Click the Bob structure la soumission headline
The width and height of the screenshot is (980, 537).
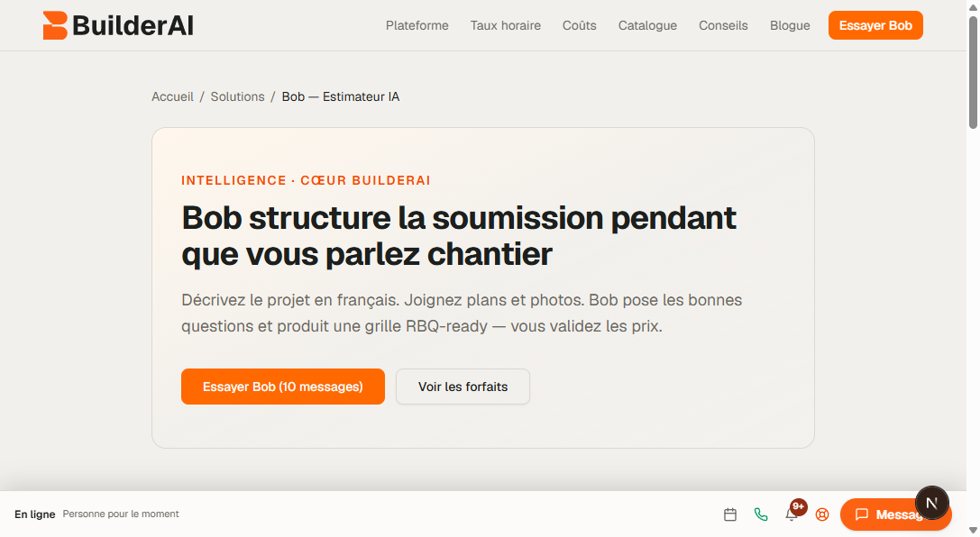pos(459,236)
